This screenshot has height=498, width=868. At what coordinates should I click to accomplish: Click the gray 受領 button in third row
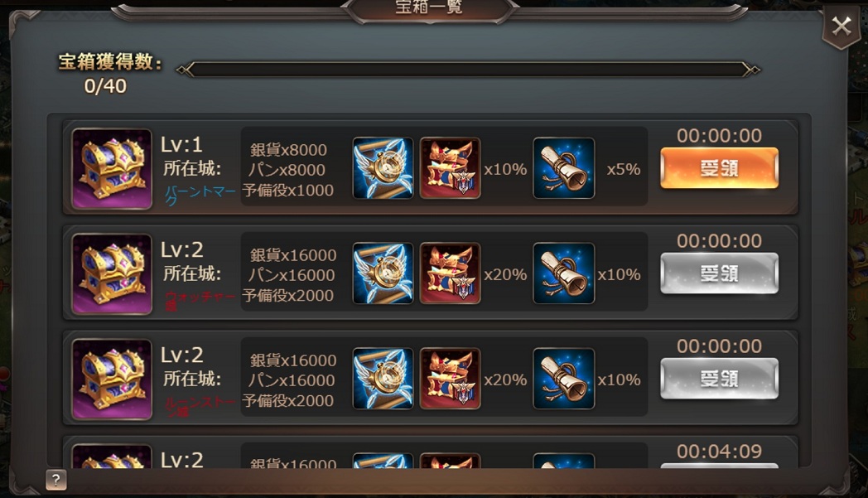click(719, 379)
